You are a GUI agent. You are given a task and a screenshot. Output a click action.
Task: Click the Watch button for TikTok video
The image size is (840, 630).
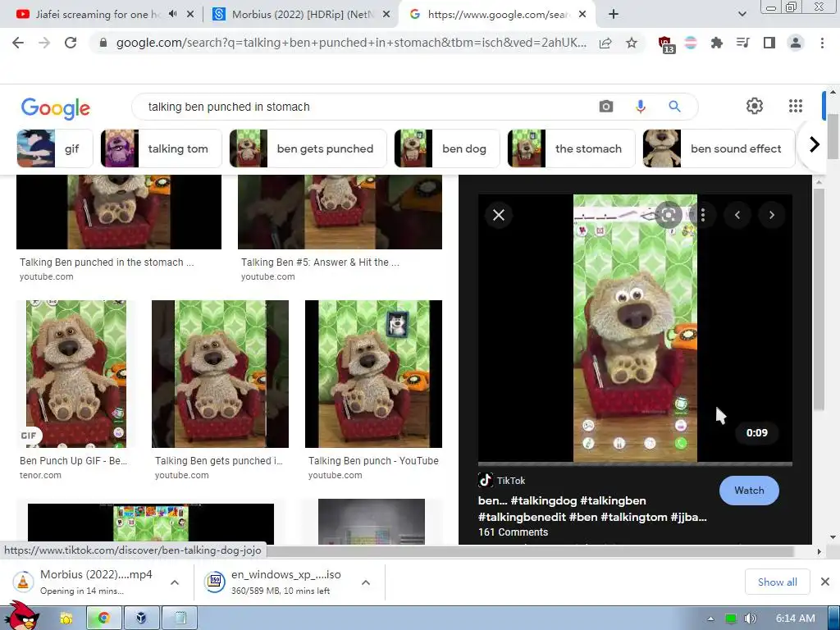pos(749,491)
